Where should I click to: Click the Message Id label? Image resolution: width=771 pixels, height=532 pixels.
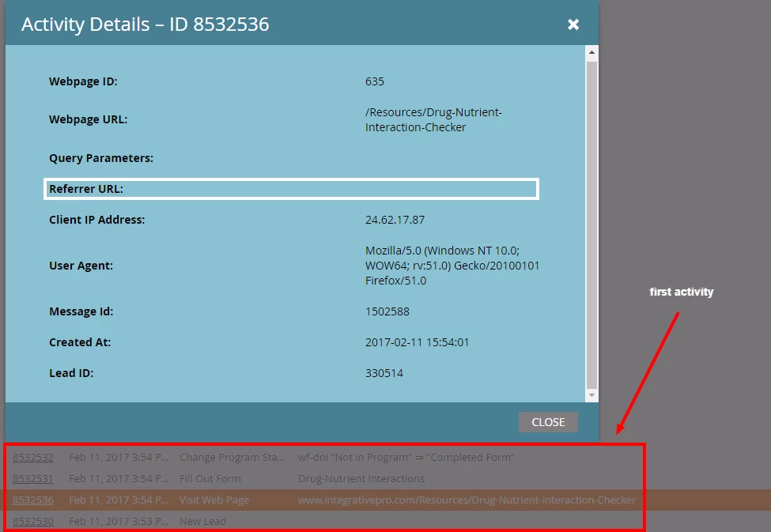click(81, 311)
